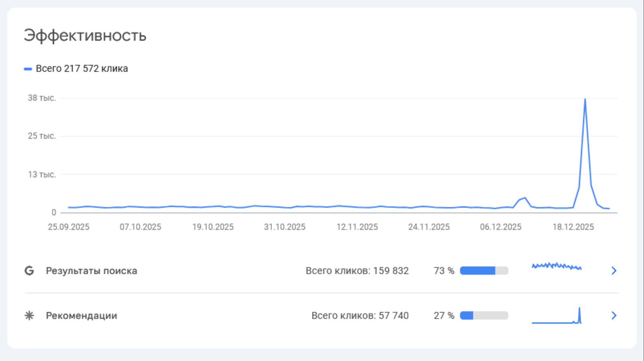Click Всего кликов: 159 832 text
Screen dimensions: 644x361
[x=357, y=271]
